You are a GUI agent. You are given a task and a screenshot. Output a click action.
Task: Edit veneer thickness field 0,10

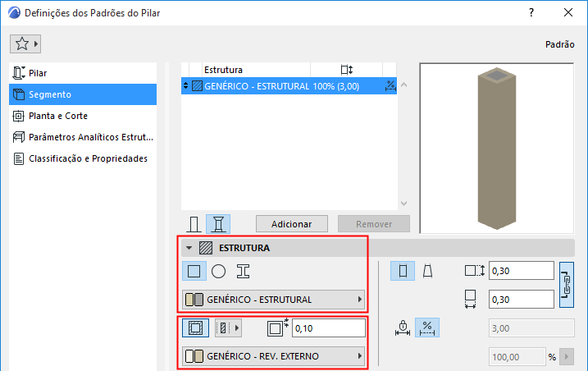(329, 328)
